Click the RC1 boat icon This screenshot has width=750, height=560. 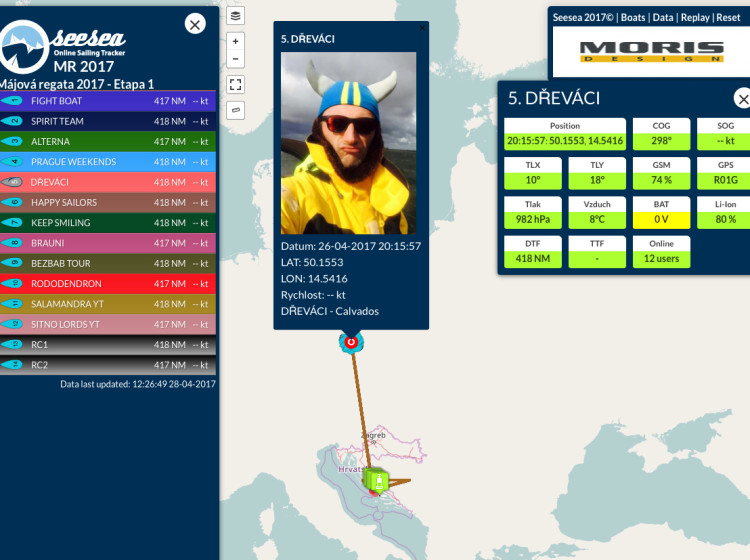tap(12, 344)
